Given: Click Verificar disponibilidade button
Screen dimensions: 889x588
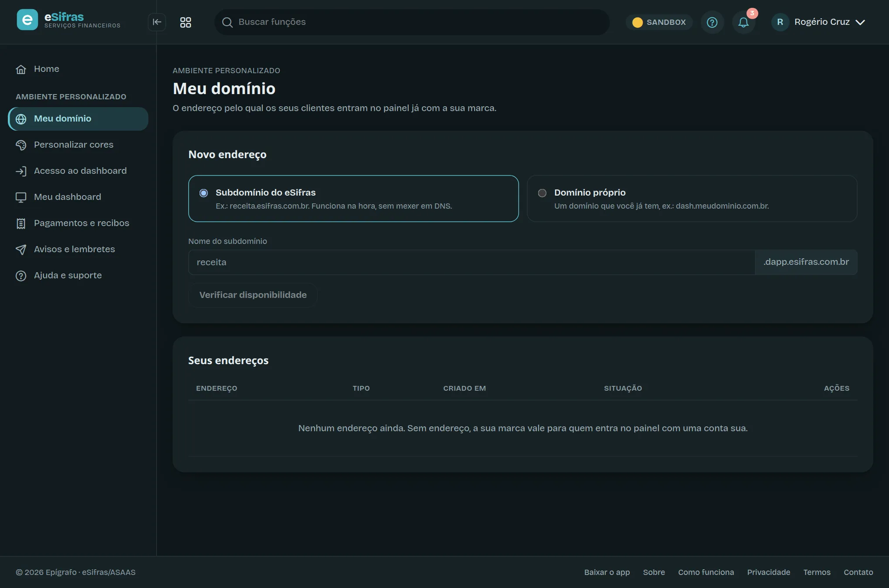Looking at the screenshot, I should [253, 295].
